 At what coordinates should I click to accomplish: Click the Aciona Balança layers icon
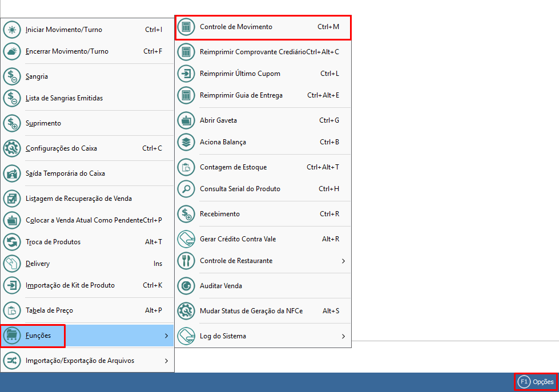pos(186,142)
